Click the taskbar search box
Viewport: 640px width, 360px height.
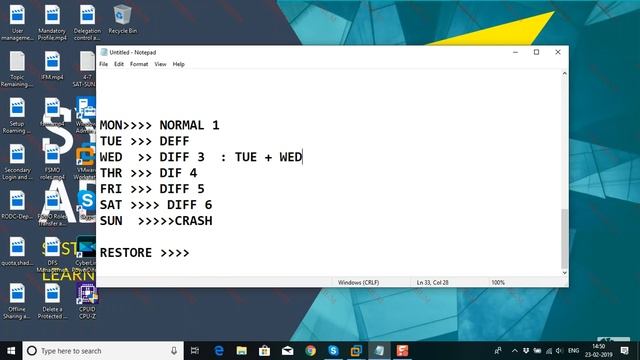point(103,351)
